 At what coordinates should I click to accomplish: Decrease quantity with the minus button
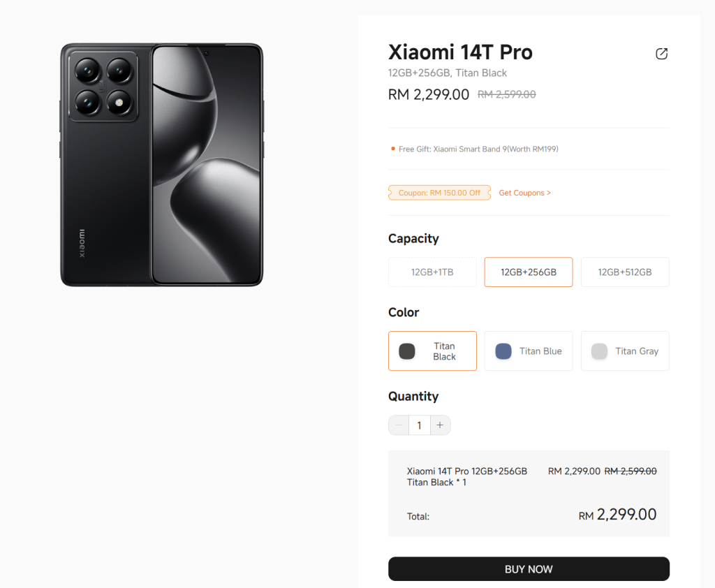pos(399,425)
